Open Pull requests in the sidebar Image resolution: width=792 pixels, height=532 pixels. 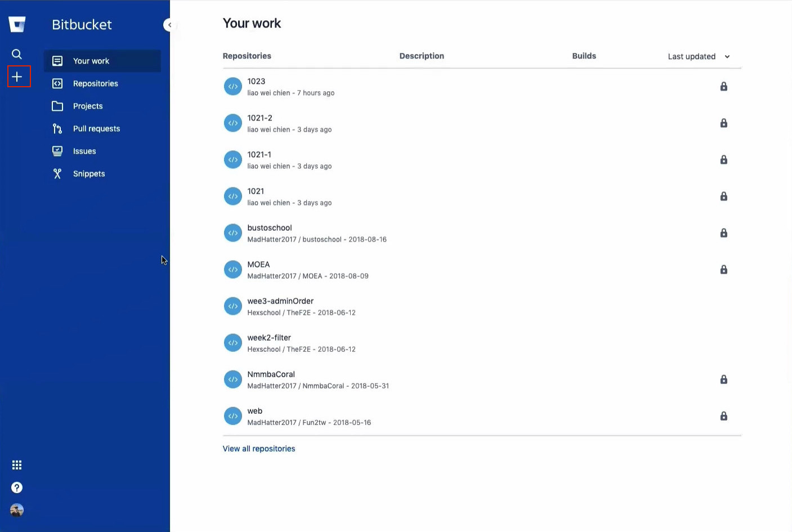click(x=102, y=128)
